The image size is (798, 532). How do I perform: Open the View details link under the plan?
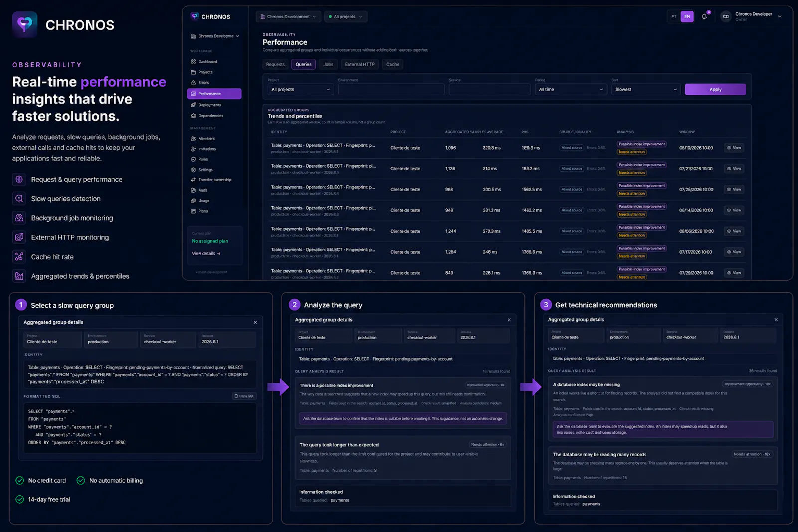(206, 254)
